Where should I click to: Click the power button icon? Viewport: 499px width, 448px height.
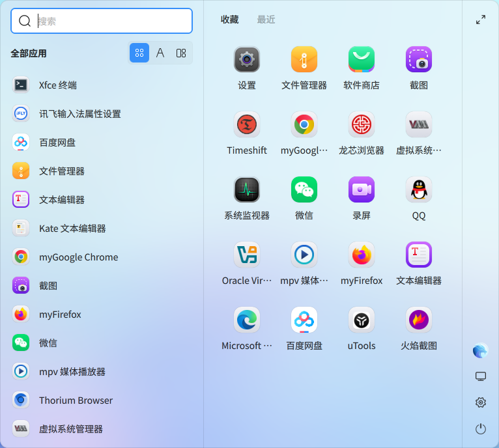[481, 428]
